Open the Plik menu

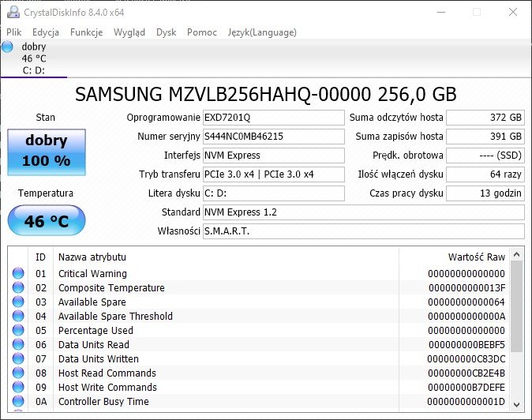click(x=14, y=32)
